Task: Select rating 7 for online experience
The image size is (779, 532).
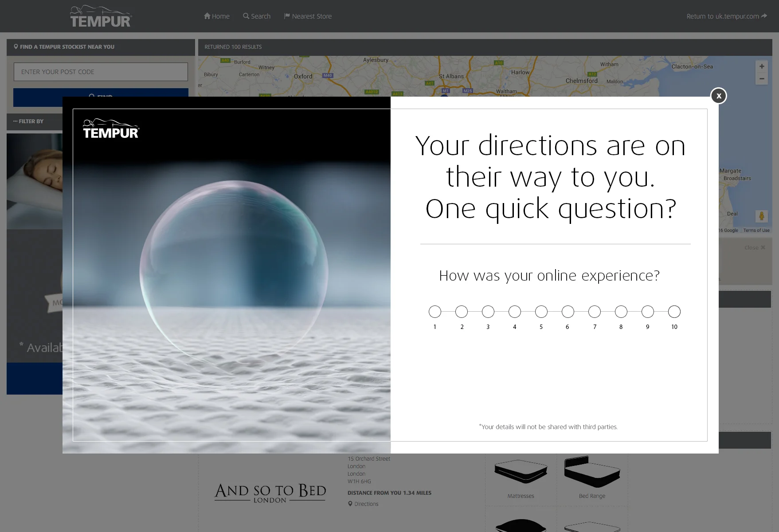Action: 595,312
